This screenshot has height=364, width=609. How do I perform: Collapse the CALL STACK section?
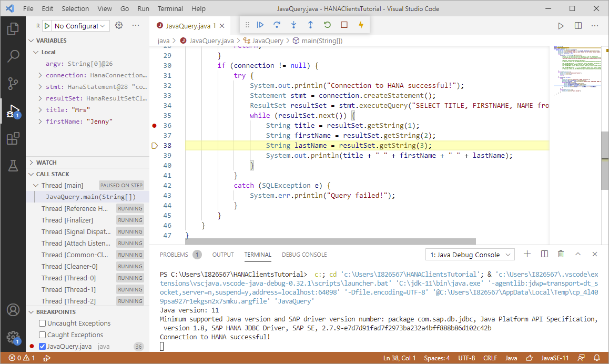(x=32, y=174)
